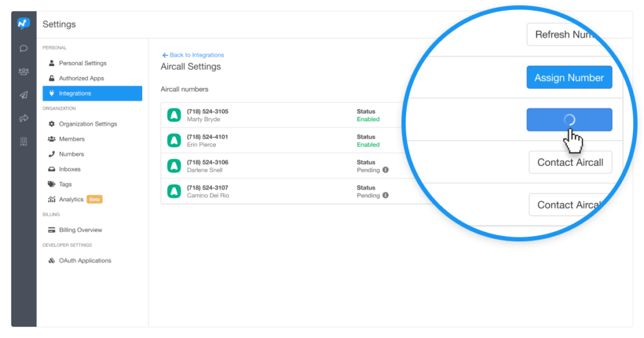
Task: Click the loading blue button with spinner
Action: pyautogui.click(x=569, y=120)
